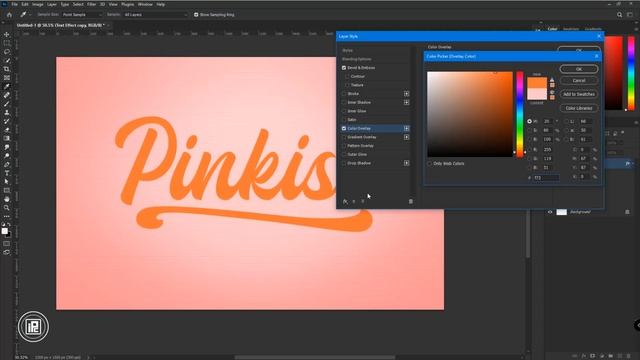Select the History Brush tool
The width and height of the screenshot is (640, 360).
7,121
